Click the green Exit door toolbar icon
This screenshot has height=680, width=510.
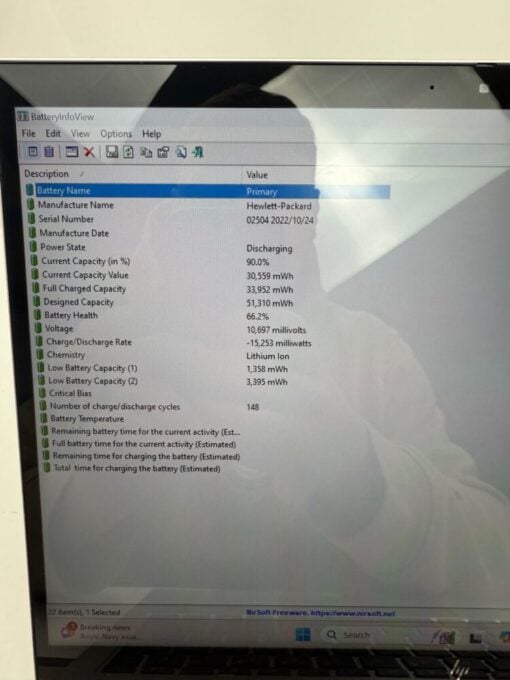pos(198,152)
